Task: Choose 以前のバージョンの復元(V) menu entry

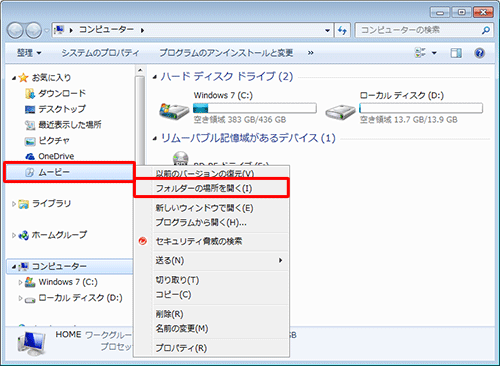Action: pos(211,173)
